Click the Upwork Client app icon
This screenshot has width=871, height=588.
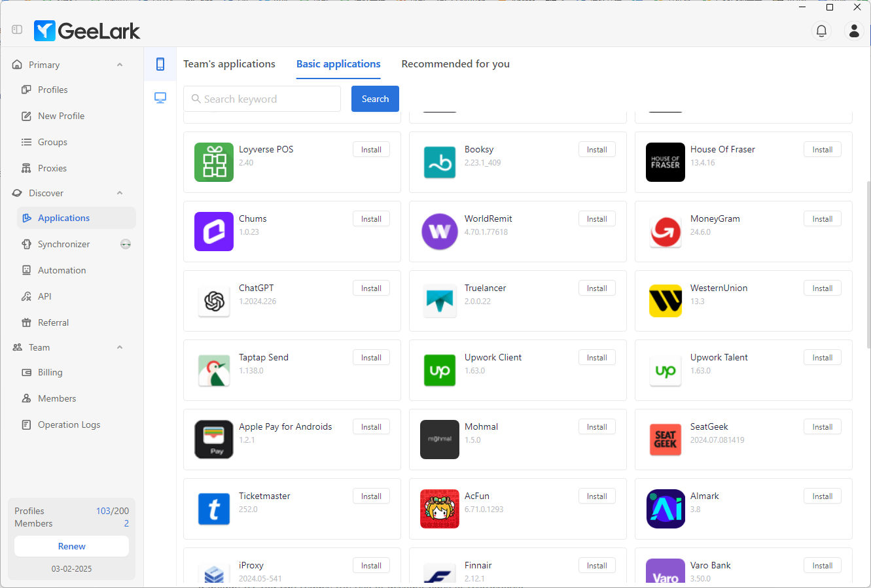tap(440, 370)
